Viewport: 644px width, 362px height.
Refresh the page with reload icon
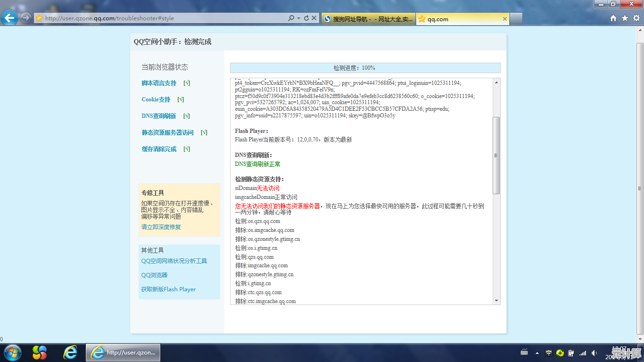(x=306, y=18)
